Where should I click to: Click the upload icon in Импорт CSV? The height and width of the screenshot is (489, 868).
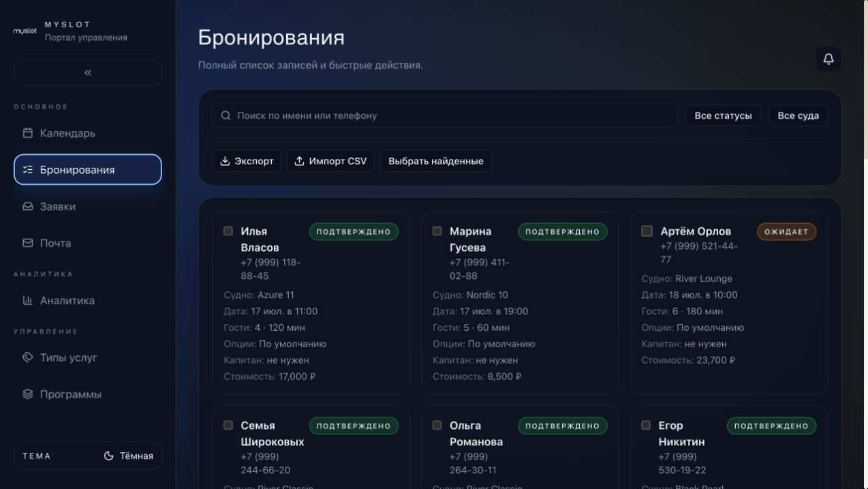click(300, 161)
